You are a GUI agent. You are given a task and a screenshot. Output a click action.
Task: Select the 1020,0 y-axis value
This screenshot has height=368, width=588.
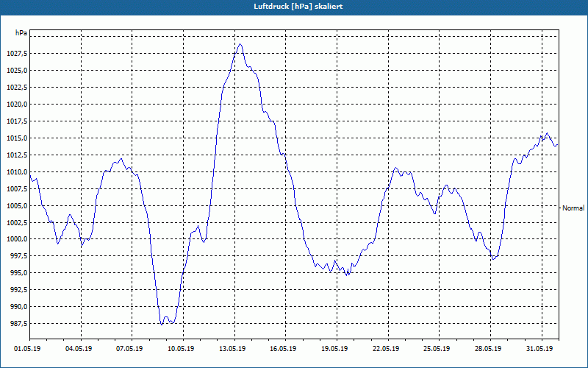point(17,105)
